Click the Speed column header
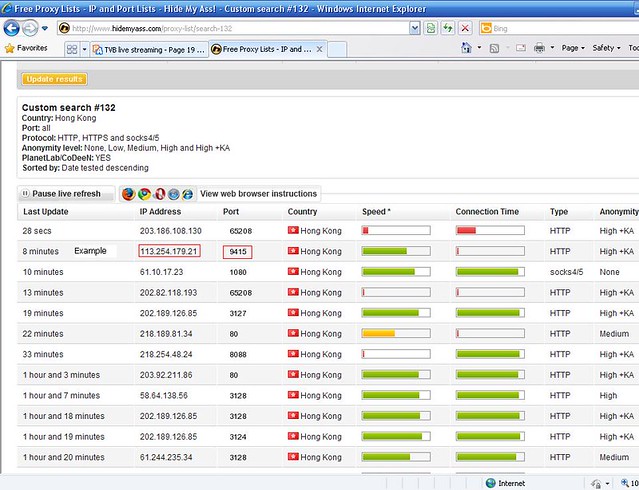The image size is (639, 490). [376, 212]
